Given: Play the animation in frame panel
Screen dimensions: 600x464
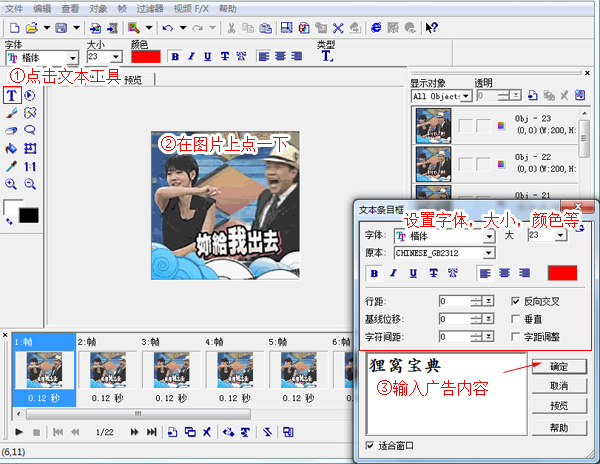Looking at the screenshot, I should (x=19, y=432).
